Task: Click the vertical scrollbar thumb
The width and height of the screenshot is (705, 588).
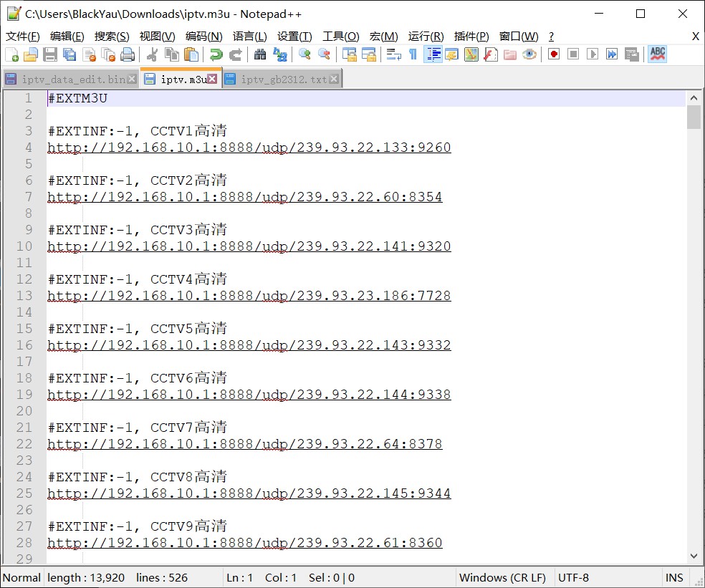Action: pos(694,117)
